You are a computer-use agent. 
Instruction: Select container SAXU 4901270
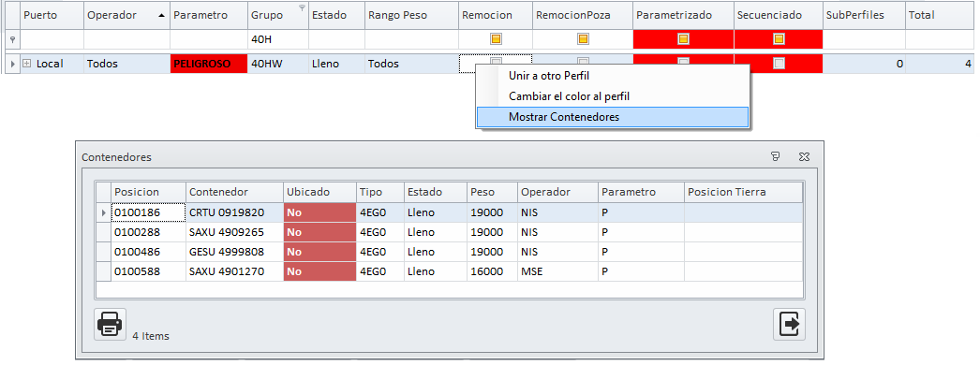click(234, 271)
